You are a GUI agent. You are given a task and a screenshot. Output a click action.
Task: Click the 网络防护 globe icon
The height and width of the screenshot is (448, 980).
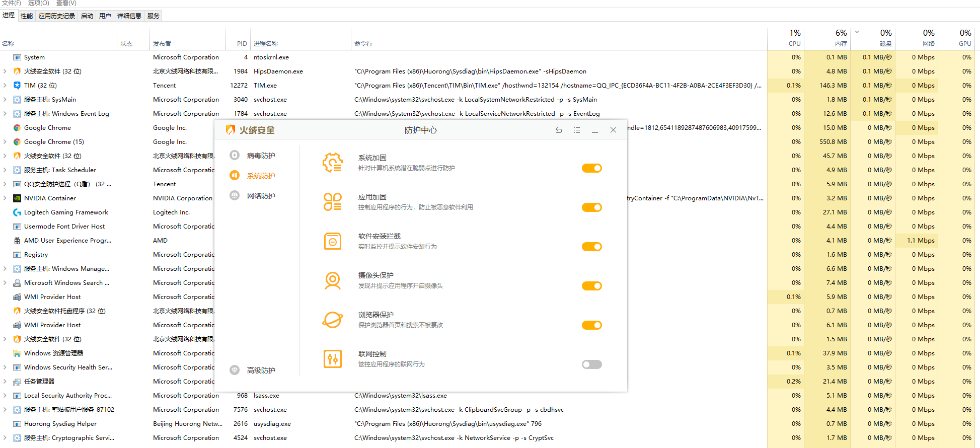pos(235,195)
